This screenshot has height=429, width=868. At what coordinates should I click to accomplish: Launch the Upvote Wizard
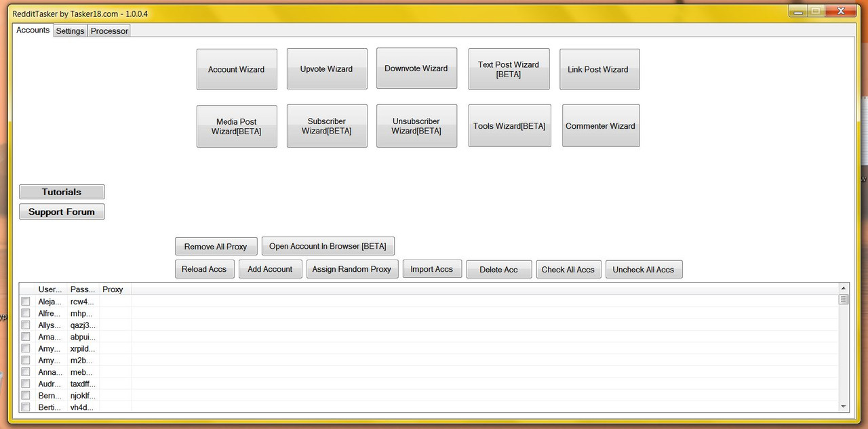click(x=327, y=68)
